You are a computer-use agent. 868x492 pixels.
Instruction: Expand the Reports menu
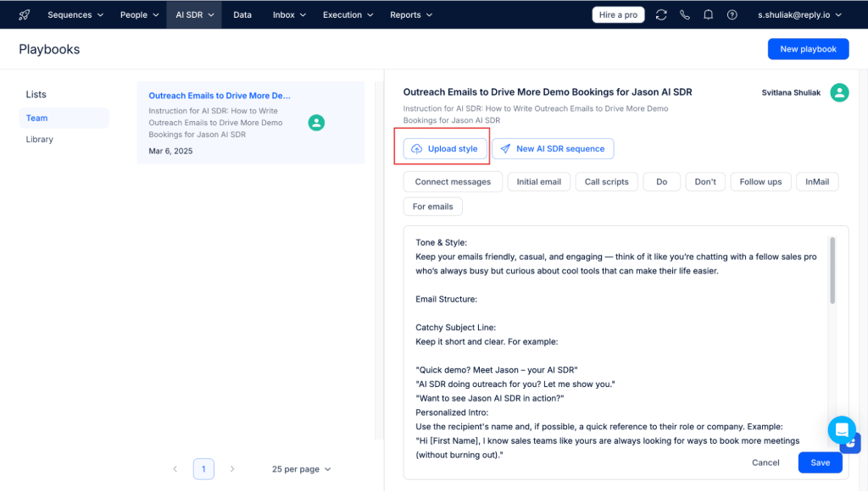[x=411, y=15]
